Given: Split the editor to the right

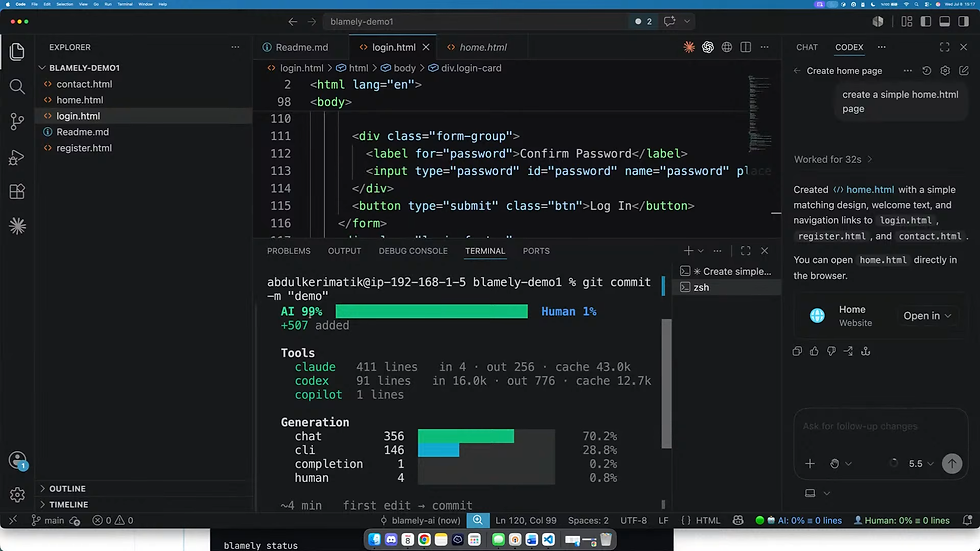Looking at the screenshot, I should point(746,47).
